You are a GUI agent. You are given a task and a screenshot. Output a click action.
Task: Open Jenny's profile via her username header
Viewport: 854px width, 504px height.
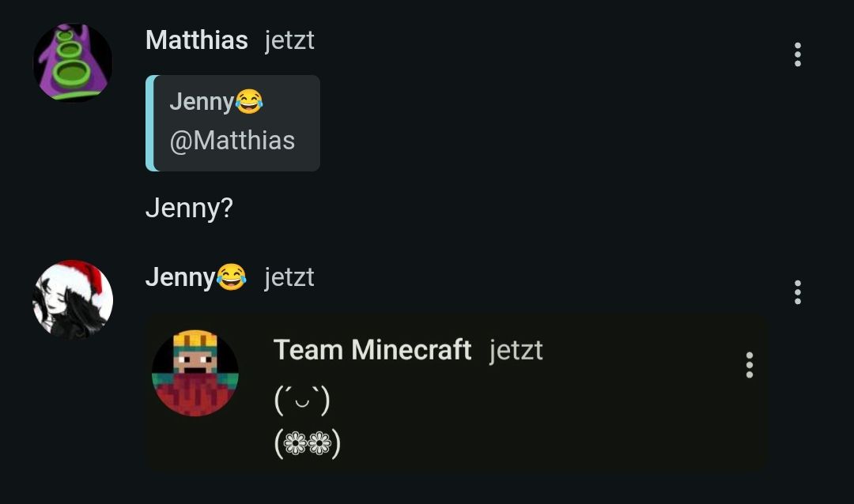180,277
